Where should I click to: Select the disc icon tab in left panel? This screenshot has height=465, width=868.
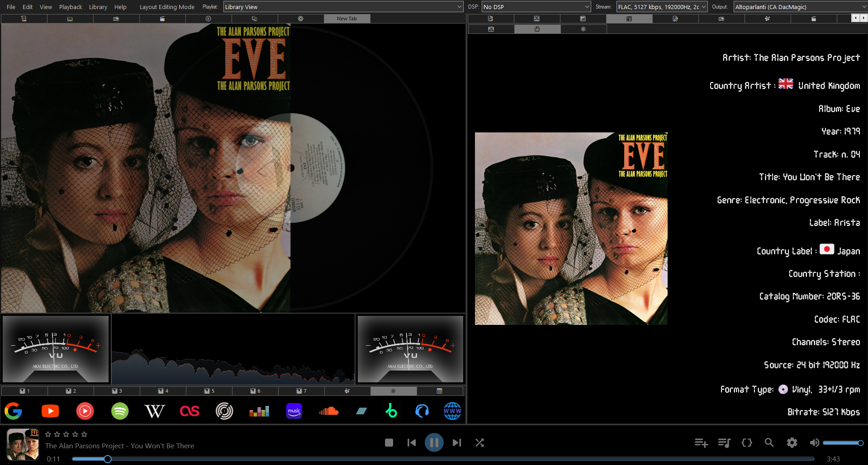209,19
